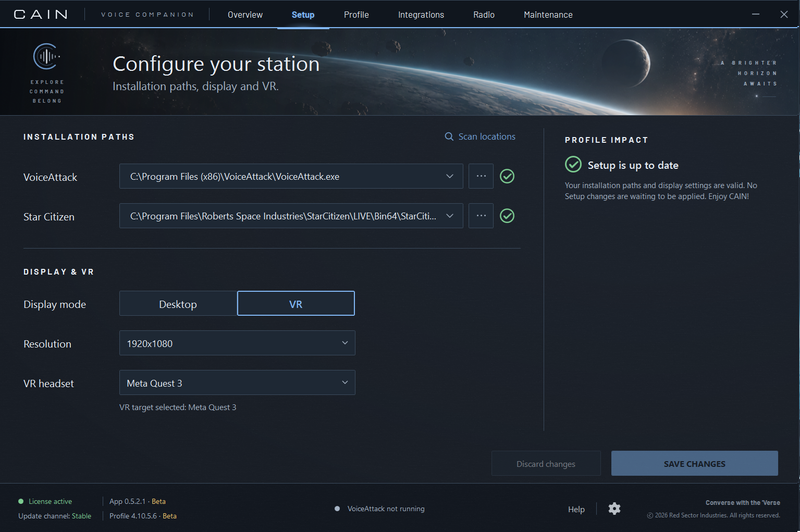Image resolution: width=800 pixels, height=532 pixels.
Task: Click the Setup is up to date heading
Action: point(633,165)
